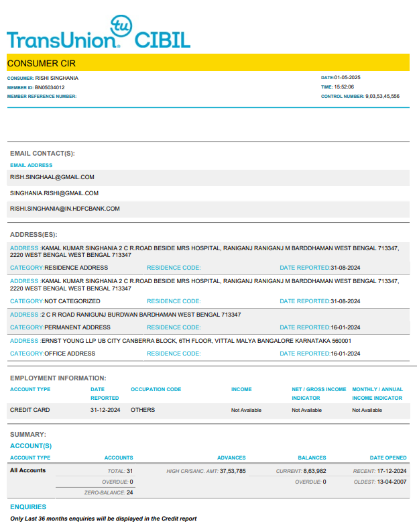Click the CONSUMER CIR yellow header

click(208, 63)
